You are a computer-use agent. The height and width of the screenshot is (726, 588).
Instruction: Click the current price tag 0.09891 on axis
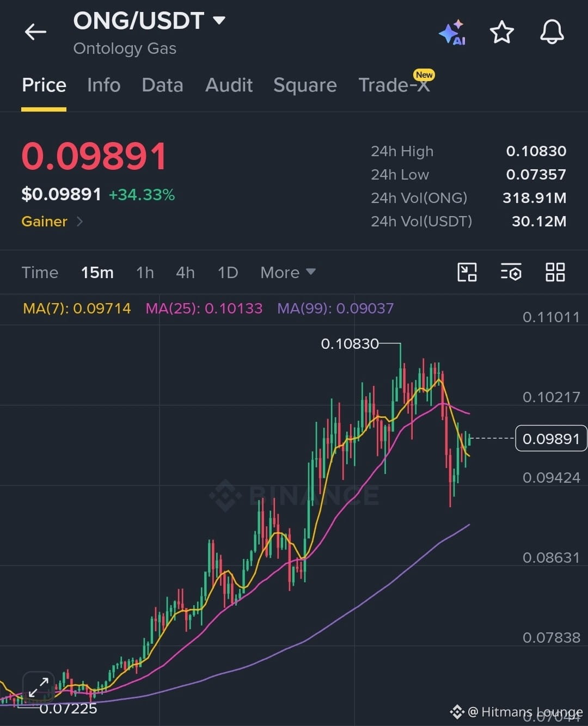coord(551,439)
